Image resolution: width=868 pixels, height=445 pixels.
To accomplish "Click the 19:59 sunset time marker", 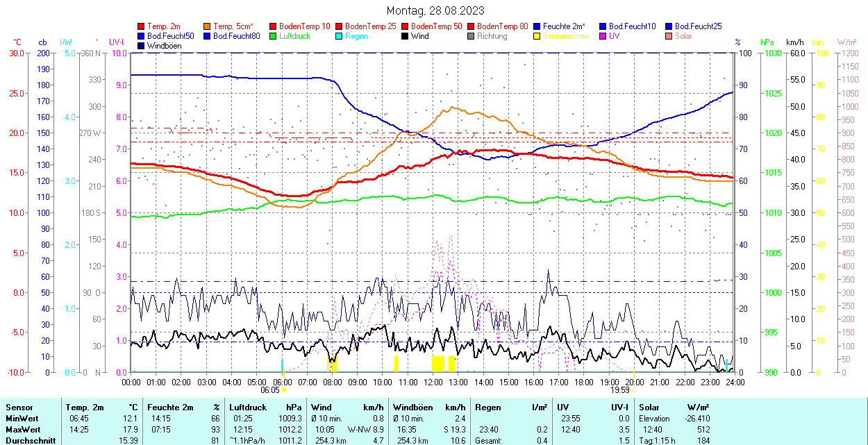I will point(620,390).
